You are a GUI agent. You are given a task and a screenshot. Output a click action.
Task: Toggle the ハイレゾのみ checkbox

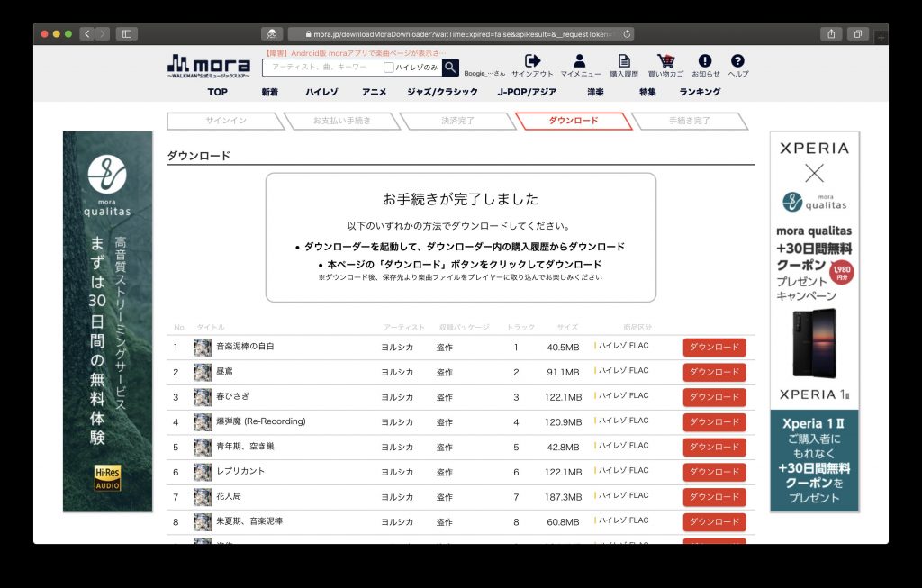[x=389, y=68]
